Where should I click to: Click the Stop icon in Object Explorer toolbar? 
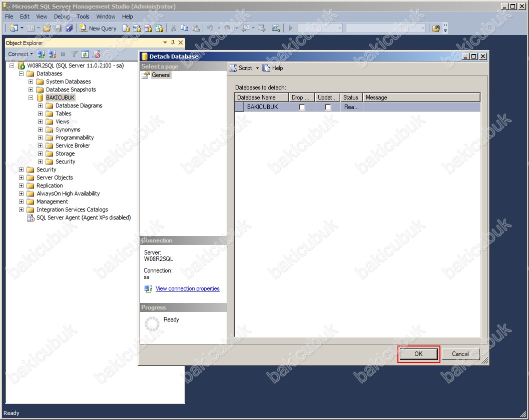(63, 54)
